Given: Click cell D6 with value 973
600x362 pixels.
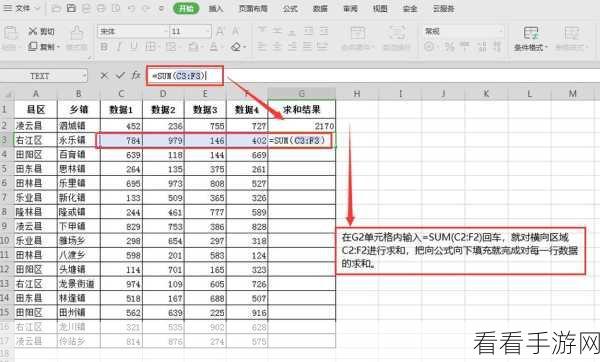Looking at the screenshot, I should pos(163,183).
